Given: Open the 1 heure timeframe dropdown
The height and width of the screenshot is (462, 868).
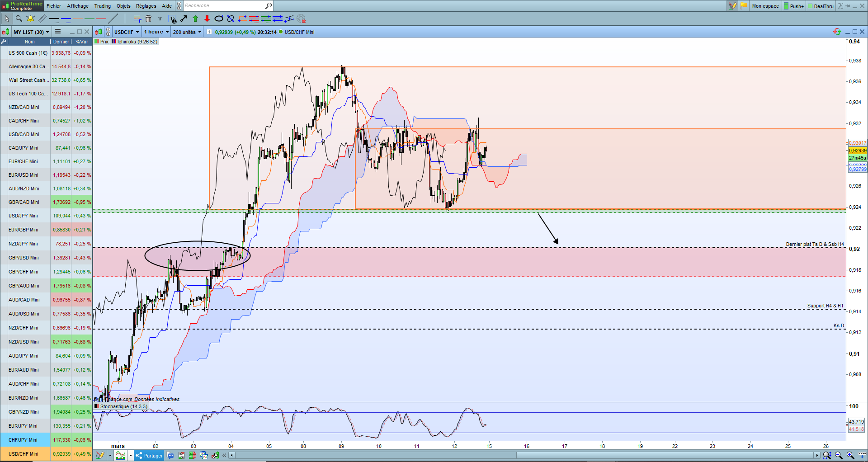Looking at the screenshot, I should [x=156, y=32].
